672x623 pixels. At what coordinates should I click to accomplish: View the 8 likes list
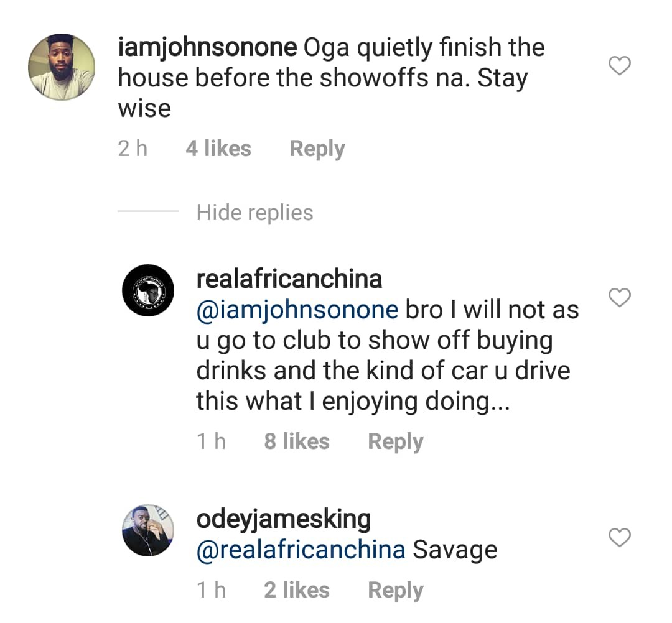coord(296,441)
